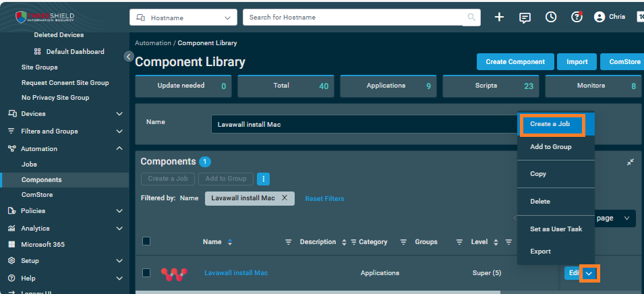Click the three-dot more actions button

[264, 179]
